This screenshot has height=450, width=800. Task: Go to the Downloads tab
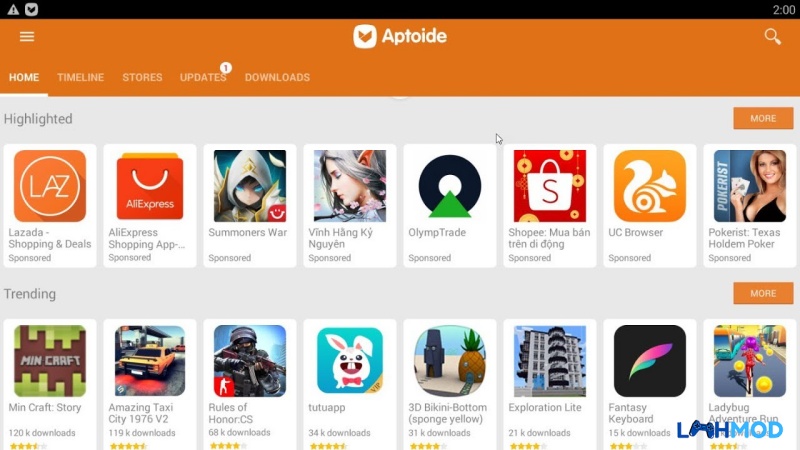tap(277, 78)
